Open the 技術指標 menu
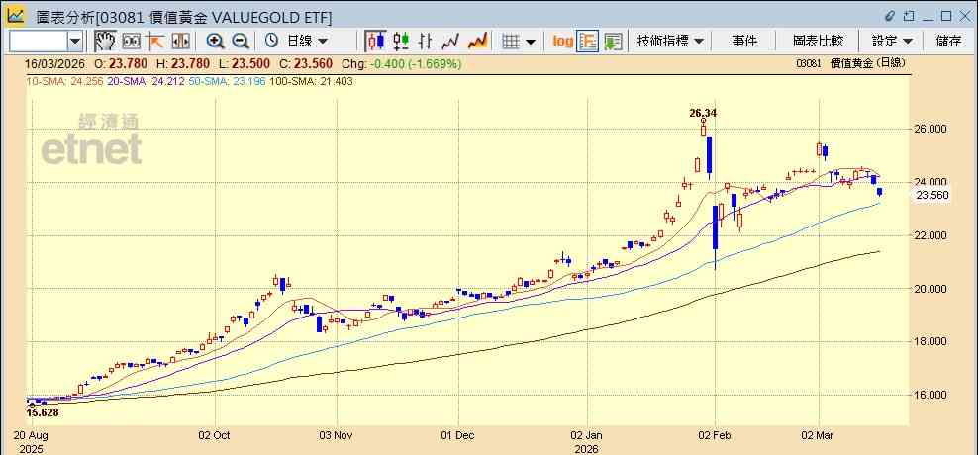 670,42
